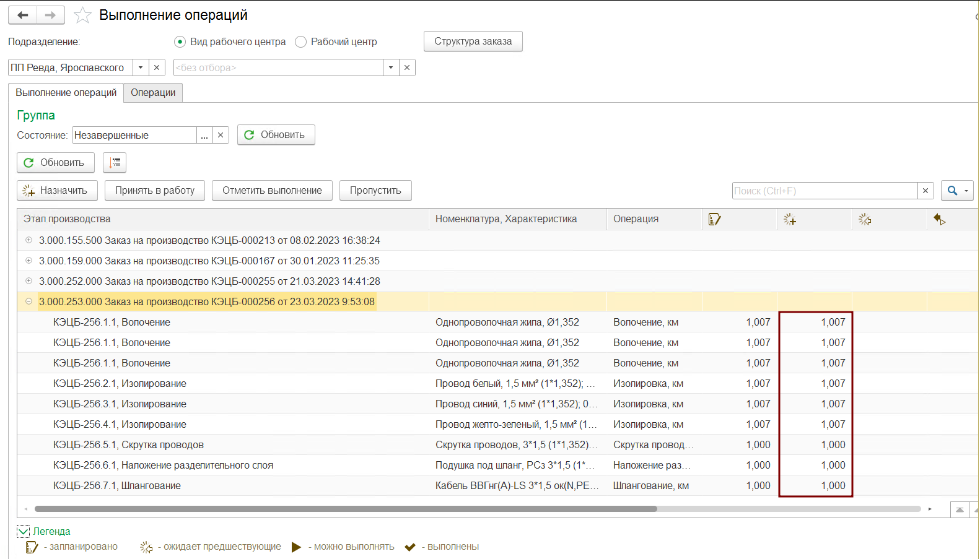Clear the Состояние field with X
Image resolution: width=980 pixels, height=559 pixels.
pos(221,135)
